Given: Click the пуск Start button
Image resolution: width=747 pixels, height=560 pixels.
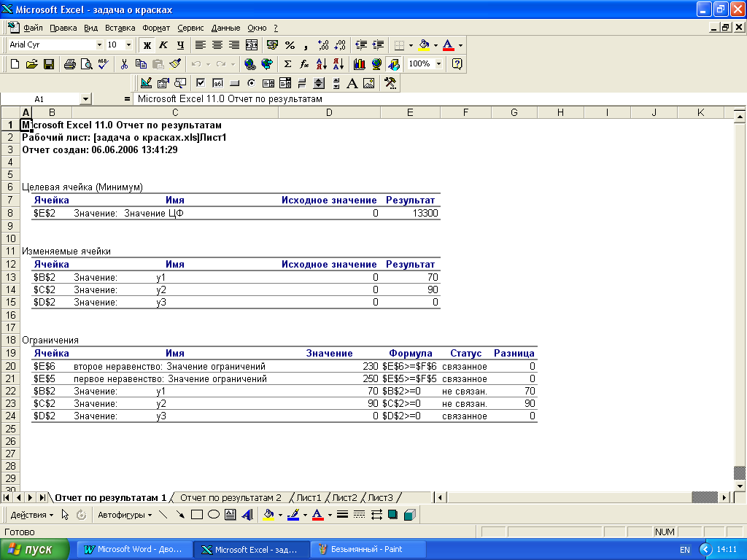Looking at the screenshot, I should tap(35, 549).
